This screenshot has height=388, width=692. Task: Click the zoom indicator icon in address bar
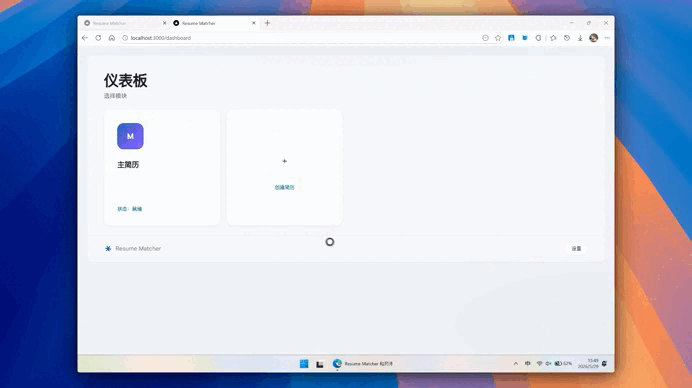tap(485, 38)
